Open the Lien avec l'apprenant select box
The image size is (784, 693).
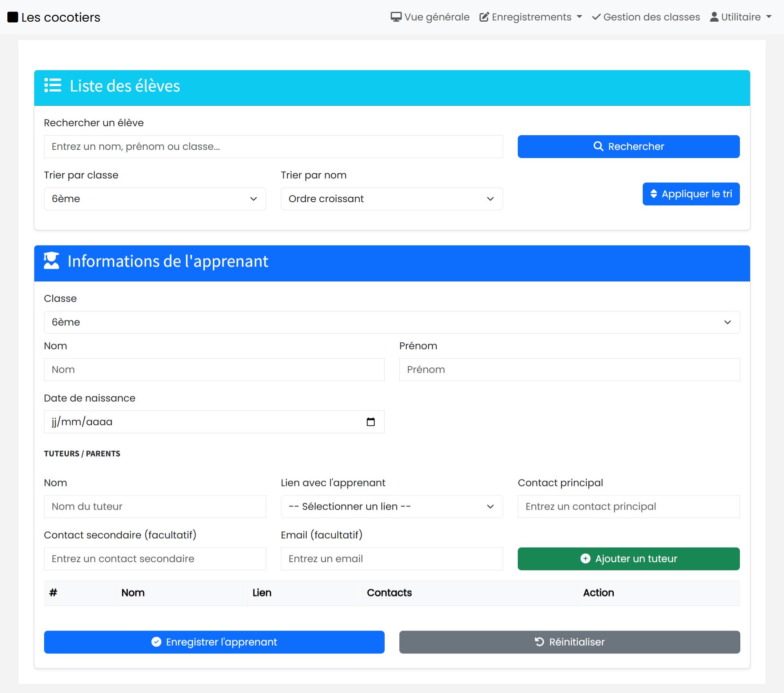click(391, 506)
